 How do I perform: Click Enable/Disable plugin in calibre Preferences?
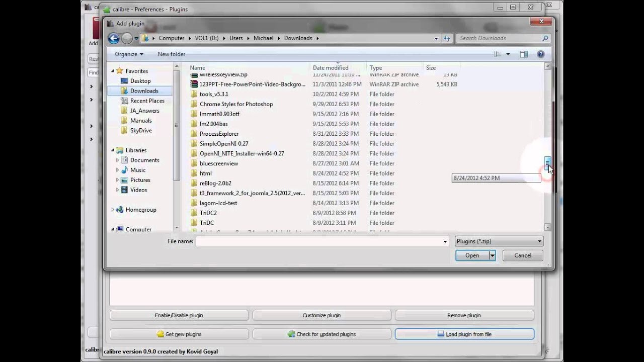point(179,315)
